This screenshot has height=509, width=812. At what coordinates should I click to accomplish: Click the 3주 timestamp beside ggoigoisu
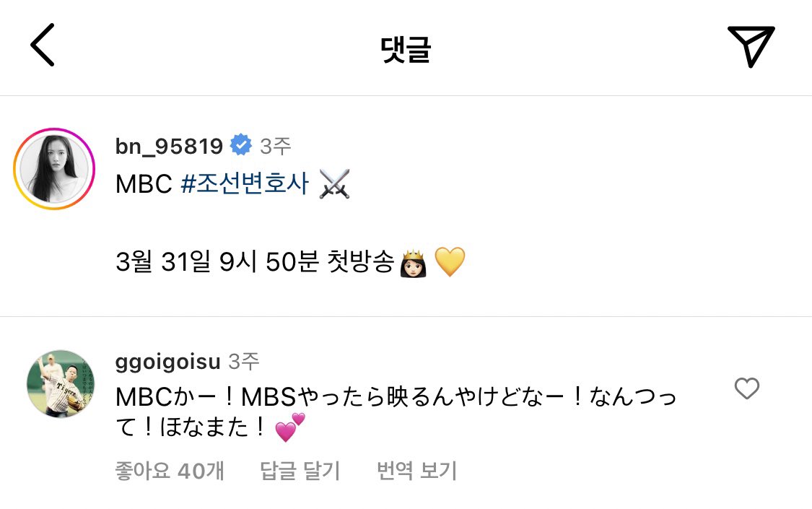(x=243, y=361)
